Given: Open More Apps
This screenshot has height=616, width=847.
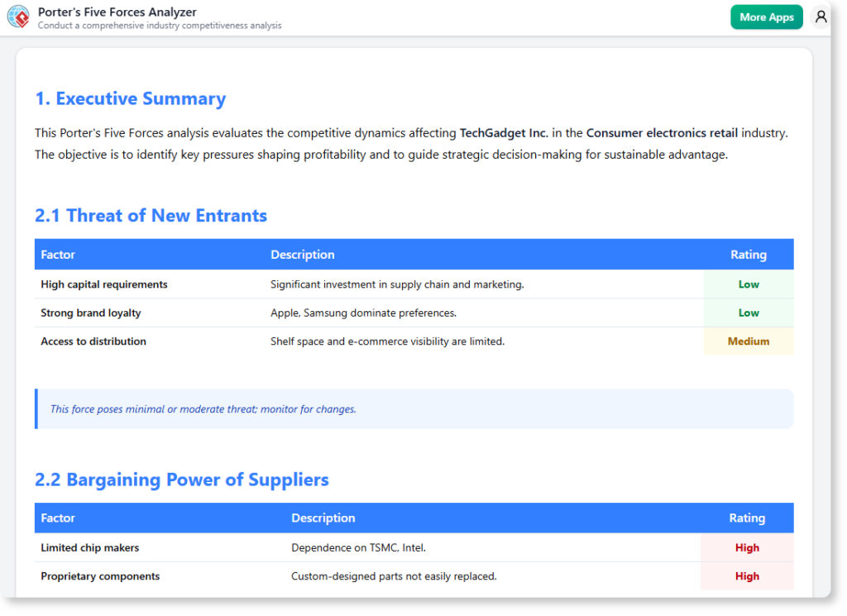Looking at the screenshot, I should pyautogui.click(x=766, y=16).
